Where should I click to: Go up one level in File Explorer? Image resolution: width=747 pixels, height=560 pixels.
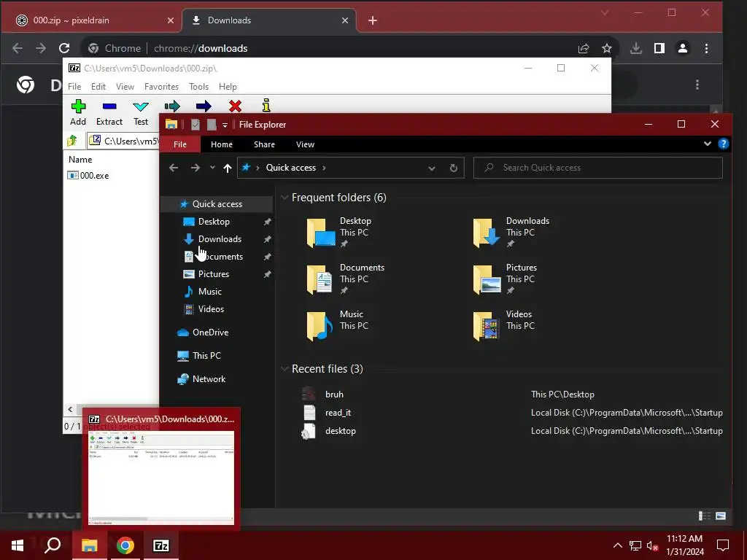click(x=228, y=168)
